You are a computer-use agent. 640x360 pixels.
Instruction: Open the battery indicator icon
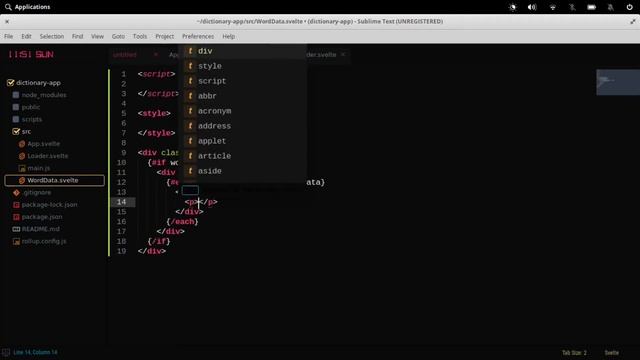(591, 7)
